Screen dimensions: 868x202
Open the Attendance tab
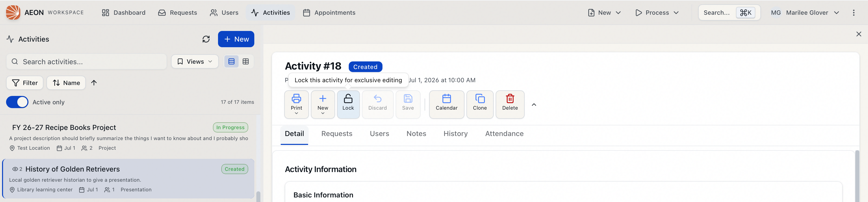[504, 134]
